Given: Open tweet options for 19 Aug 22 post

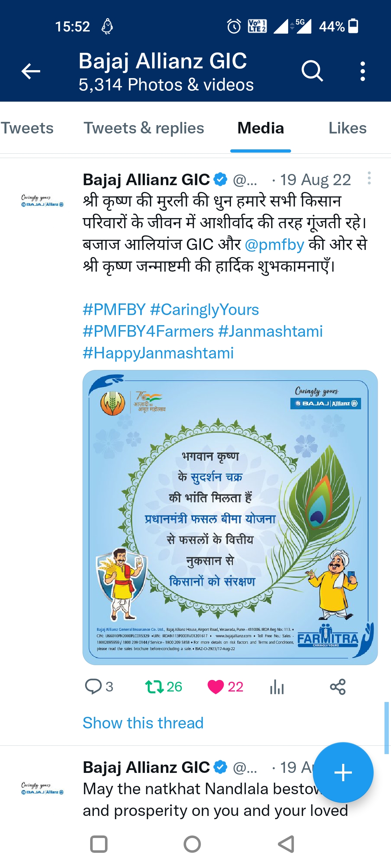Looking at the screenshot, I should [x=369, y=178].
